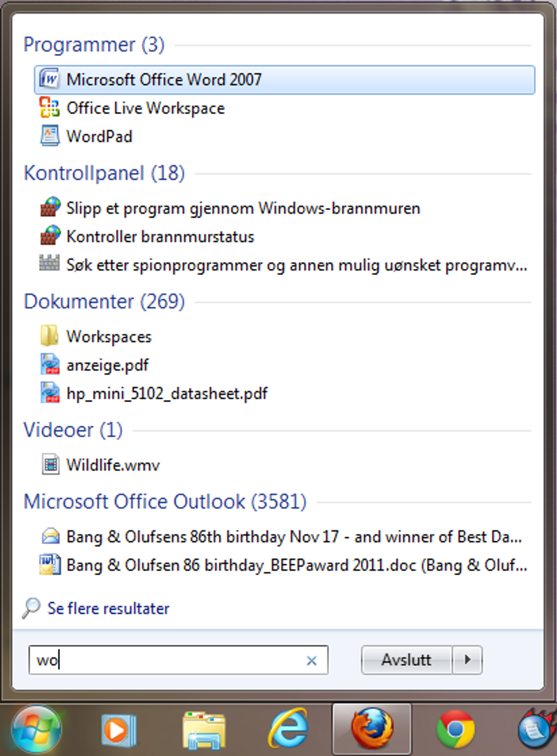This screenshot has width=557, height=756.
Task: Launch Google Chrome from taskbar
Action: 456,729
